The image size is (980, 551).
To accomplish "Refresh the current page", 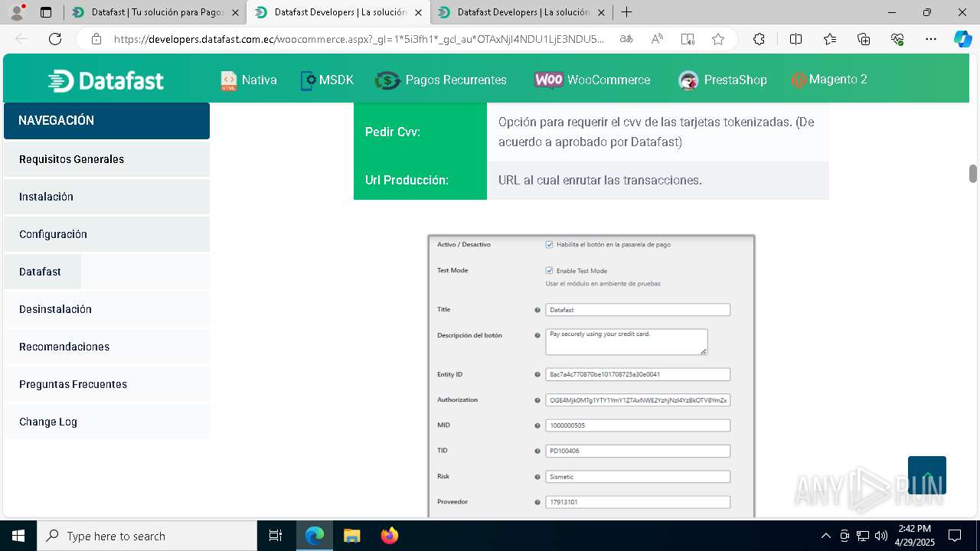I will (x=55, y=39).
